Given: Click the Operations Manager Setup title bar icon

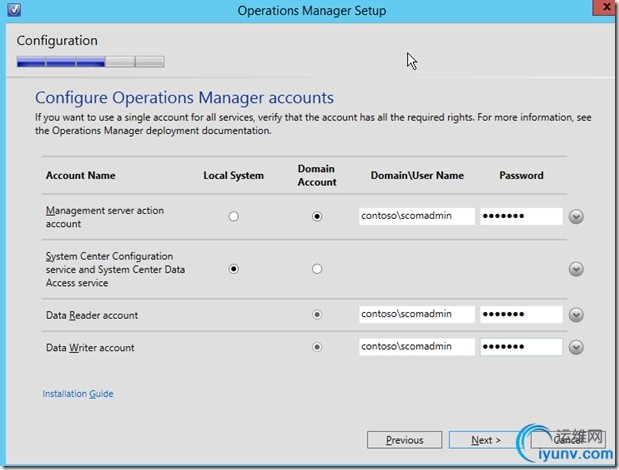Looking at the screenshot, I should 11,11.
